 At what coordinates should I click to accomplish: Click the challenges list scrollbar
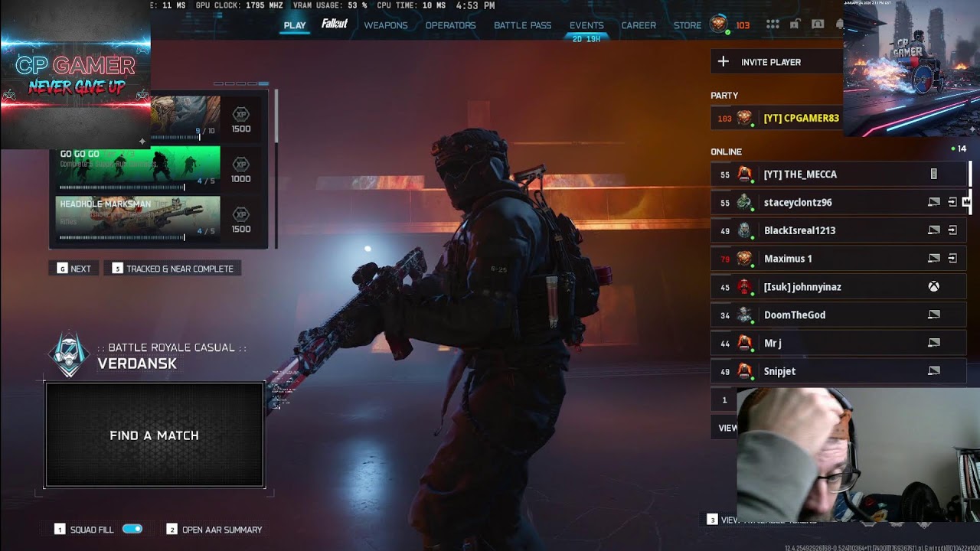[276, 168]
